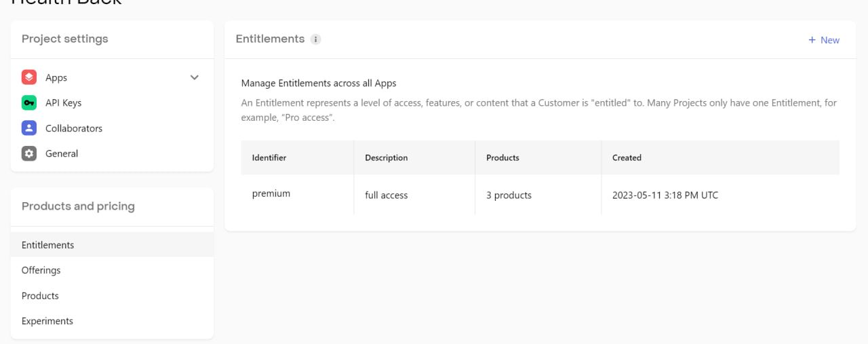Screen dimensions: 868x344
Task: Create a new entitlement with + New
Action: coord(824,40)
